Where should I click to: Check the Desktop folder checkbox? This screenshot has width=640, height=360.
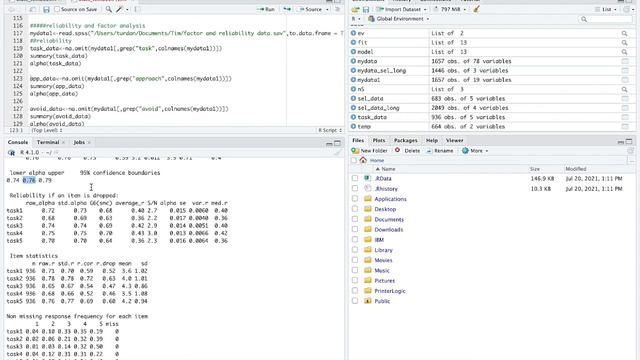355,209
